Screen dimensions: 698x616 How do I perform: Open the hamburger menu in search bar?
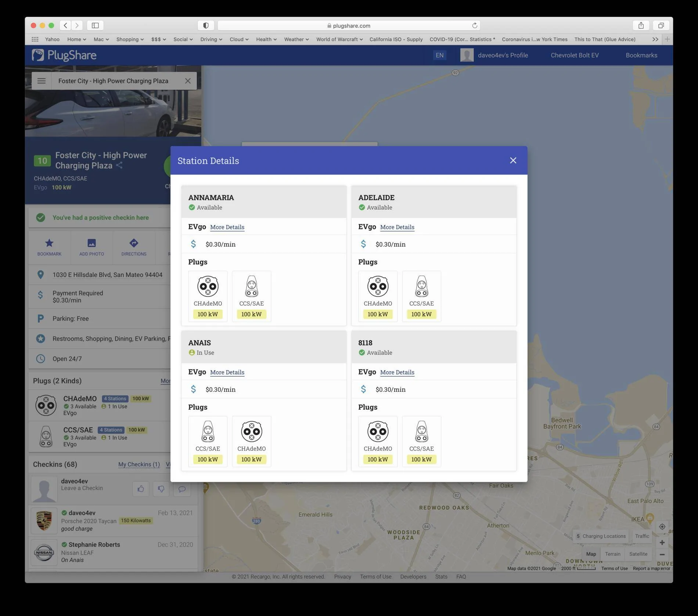tap(42, 81)
